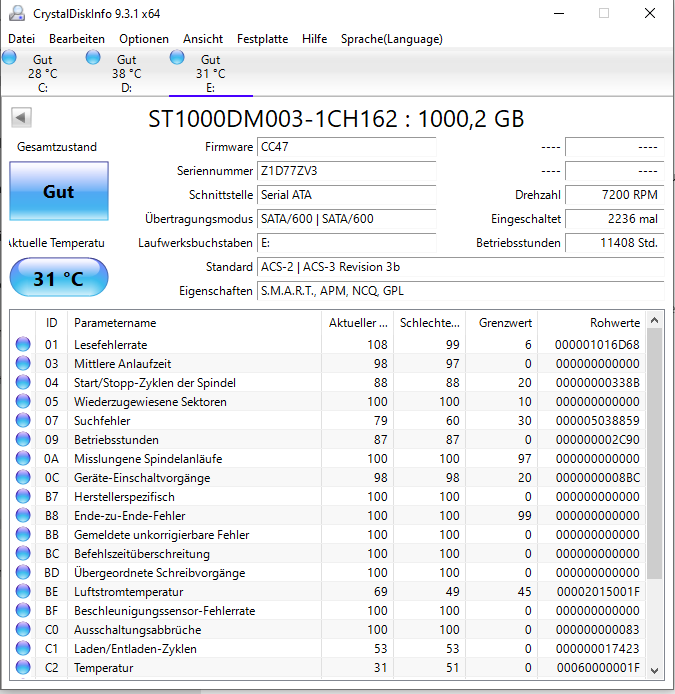Click the 31 °C temperature button

click(x=59, y=278)
